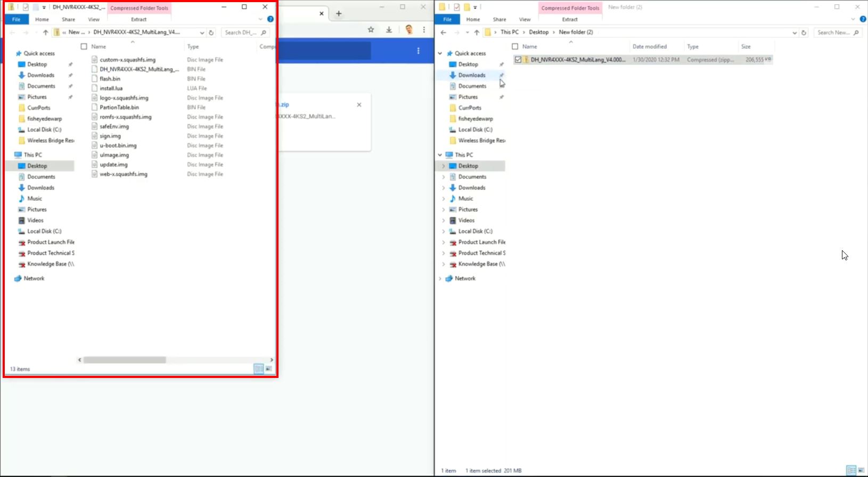Tick select-all checkbox in right Explorer window

point(515,47)
